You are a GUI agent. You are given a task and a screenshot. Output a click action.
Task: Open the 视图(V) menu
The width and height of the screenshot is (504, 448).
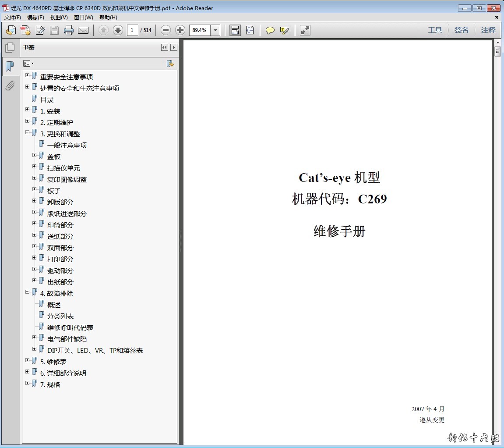point(59,18)
